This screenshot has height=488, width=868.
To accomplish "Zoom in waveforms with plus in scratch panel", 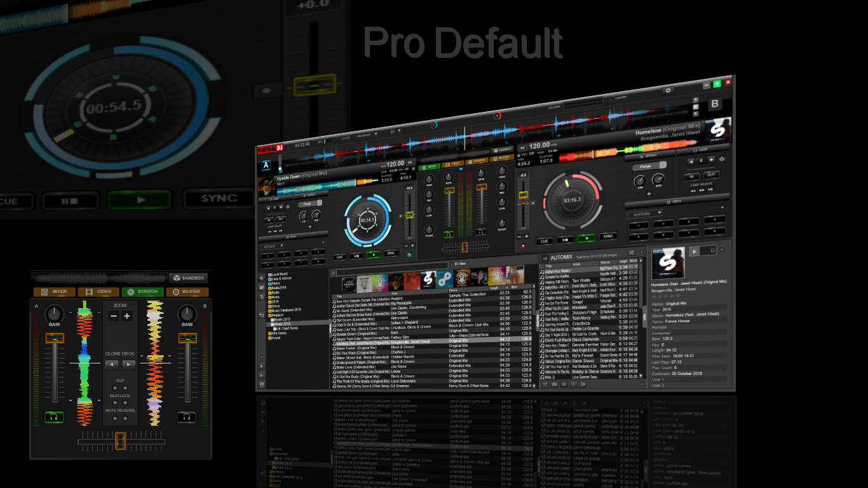I will 126,316.
